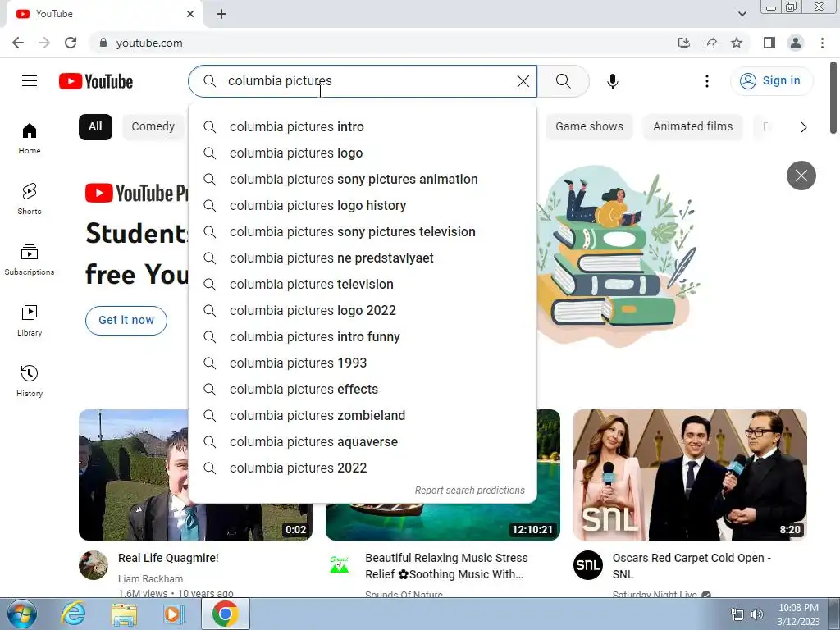Open Subscriptions in the sidebar
The image size is (840, 630).
pos(30,259)
